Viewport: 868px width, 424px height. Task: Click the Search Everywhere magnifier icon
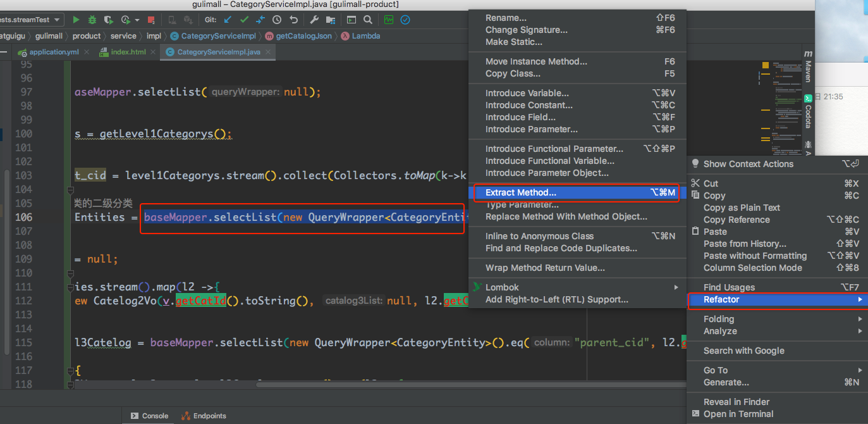point(368,20)
